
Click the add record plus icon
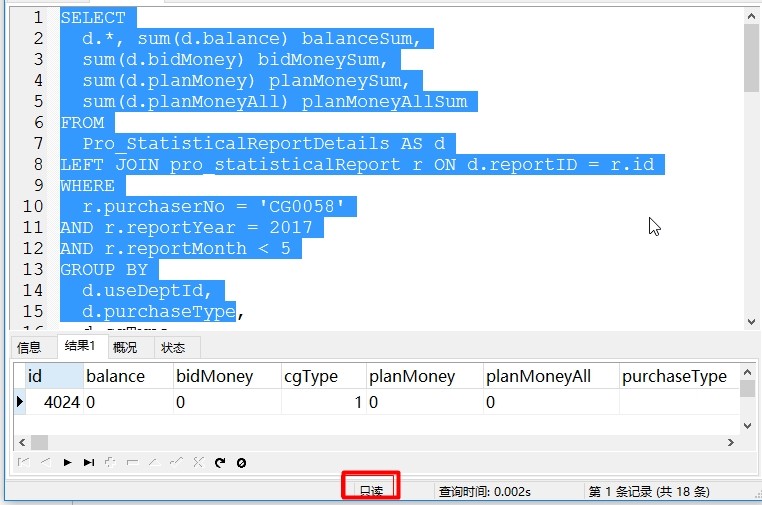[x=110, y=462]
